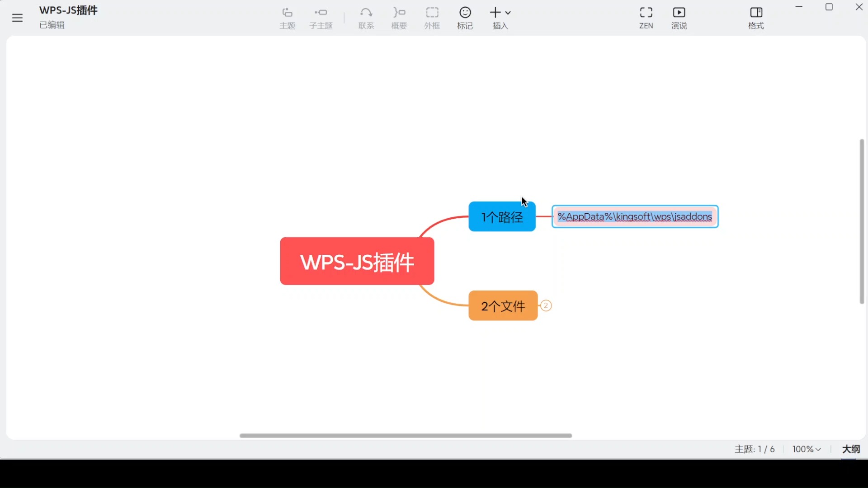This screenshot has height=488, width=868.
Task: Click the 已编辑 edited status label
Action: [x=52, y=25]
